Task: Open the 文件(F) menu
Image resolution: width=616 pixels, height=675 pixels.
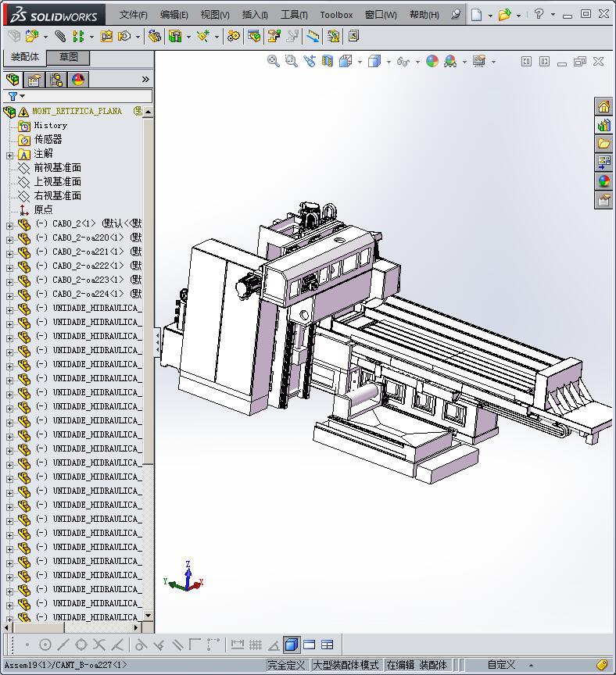Action: coord(133,15)
